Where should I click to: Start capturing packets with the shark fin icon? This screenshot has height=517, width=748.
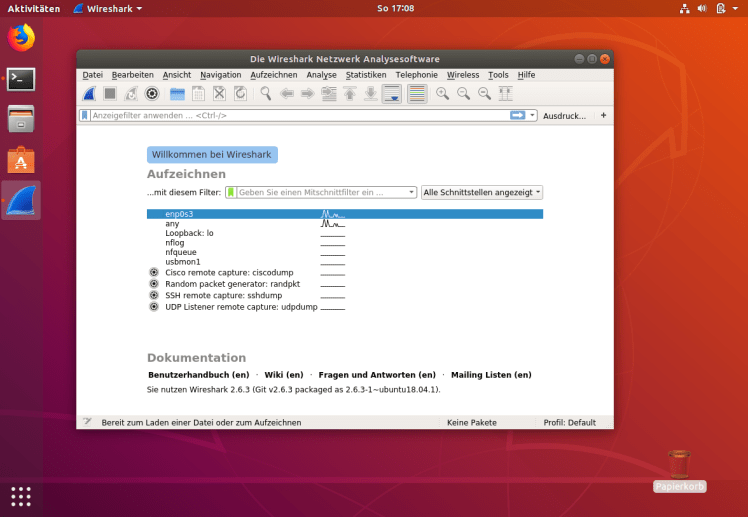(89, 93)
